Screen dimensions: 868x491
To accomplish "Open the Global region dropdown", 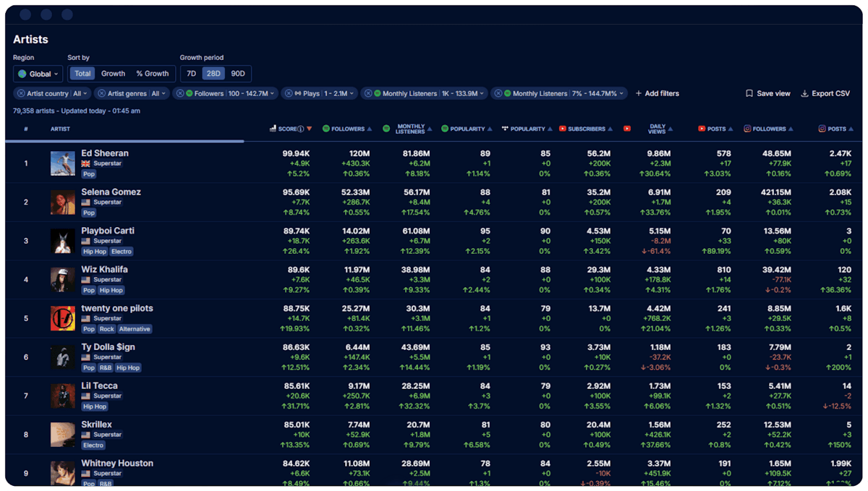I will [x=38, y=74].
